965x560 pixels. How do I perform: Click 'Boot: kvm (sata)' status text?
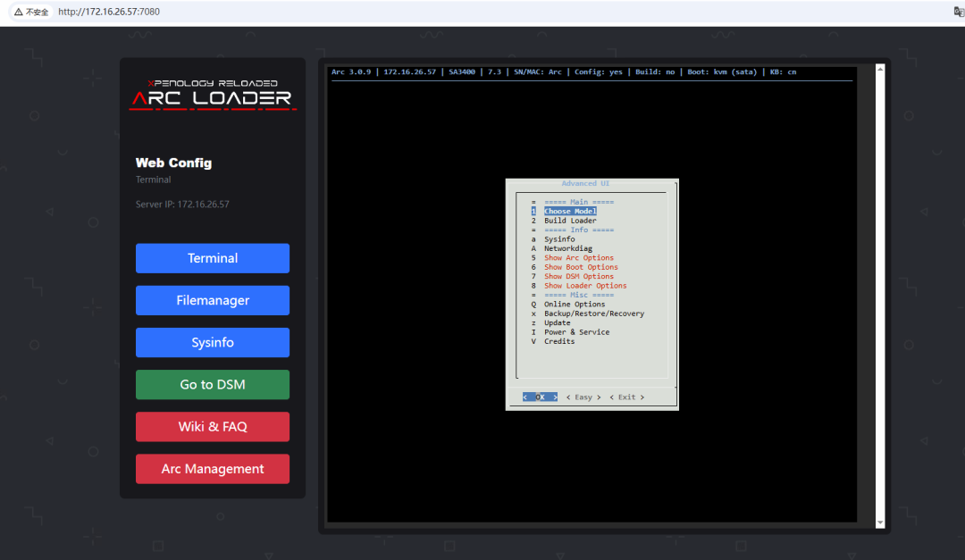pos(722,72)
